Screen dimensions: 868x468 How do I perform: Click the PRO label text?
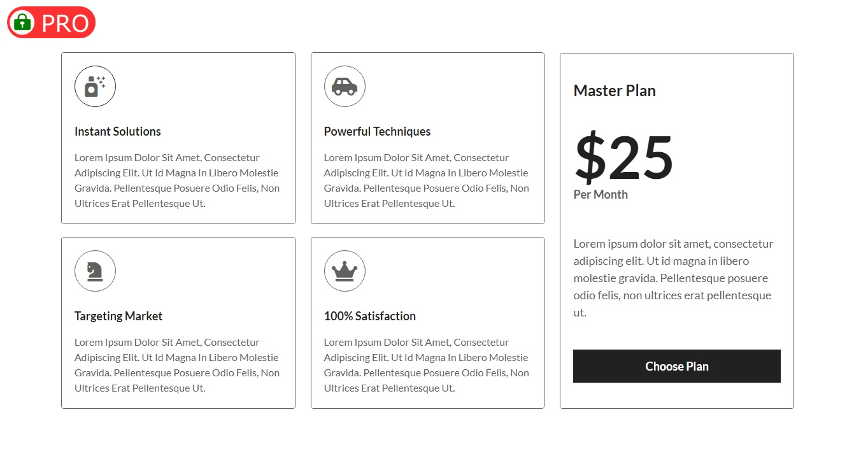click(65, 24)
